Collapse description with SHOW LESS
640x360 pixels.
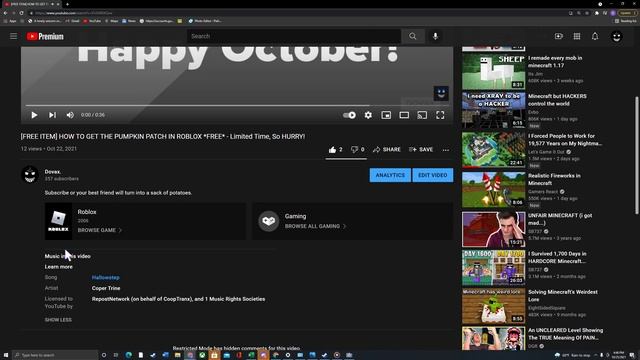coord(58,320)
